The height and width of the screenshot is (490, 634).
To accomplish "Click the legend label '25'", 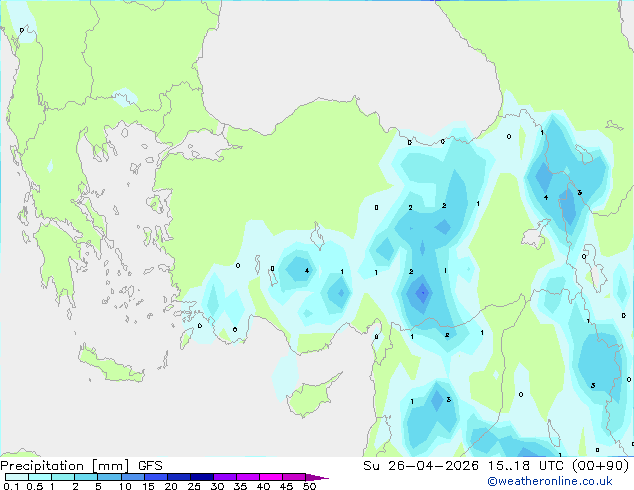I will tap(194, 486).
